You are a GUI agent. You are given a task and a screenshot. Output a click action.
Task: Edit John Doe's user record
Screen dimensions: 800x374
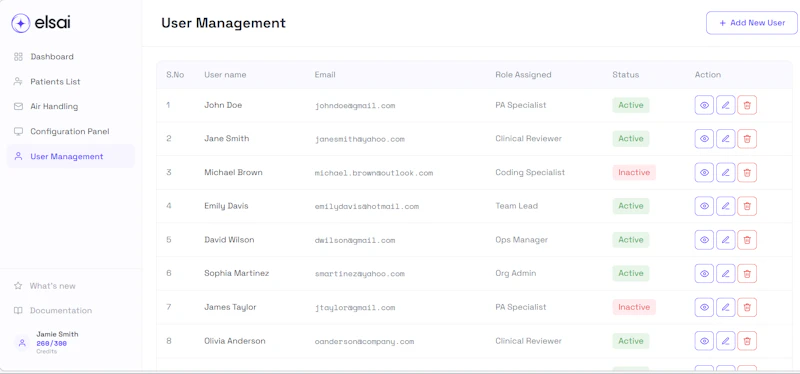click(726, 105)
